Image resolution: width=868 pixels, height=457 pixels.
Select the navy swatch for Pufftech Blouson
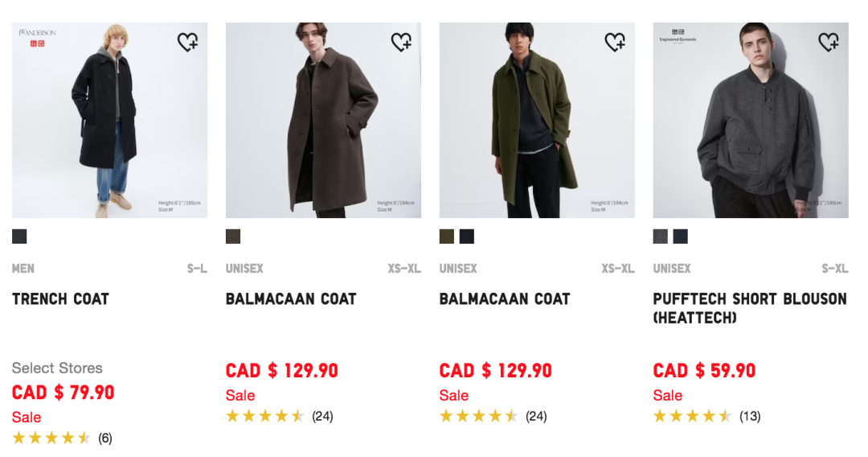pos(681,237)
